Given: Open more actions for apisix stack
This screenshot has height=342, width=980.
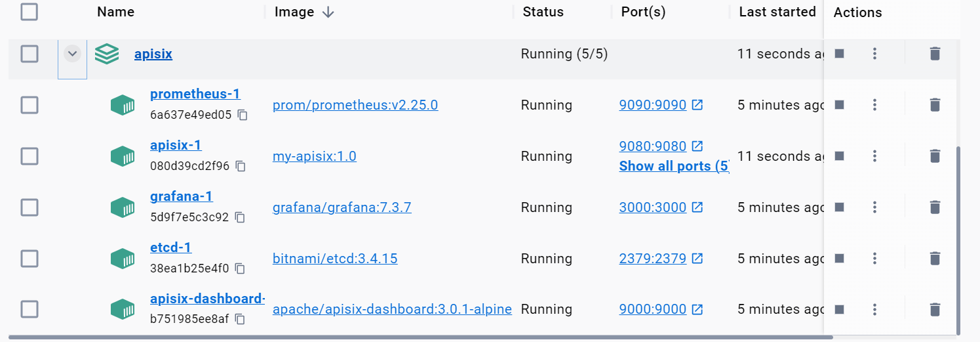Looking at the screenshot, I should coord(874,54).
